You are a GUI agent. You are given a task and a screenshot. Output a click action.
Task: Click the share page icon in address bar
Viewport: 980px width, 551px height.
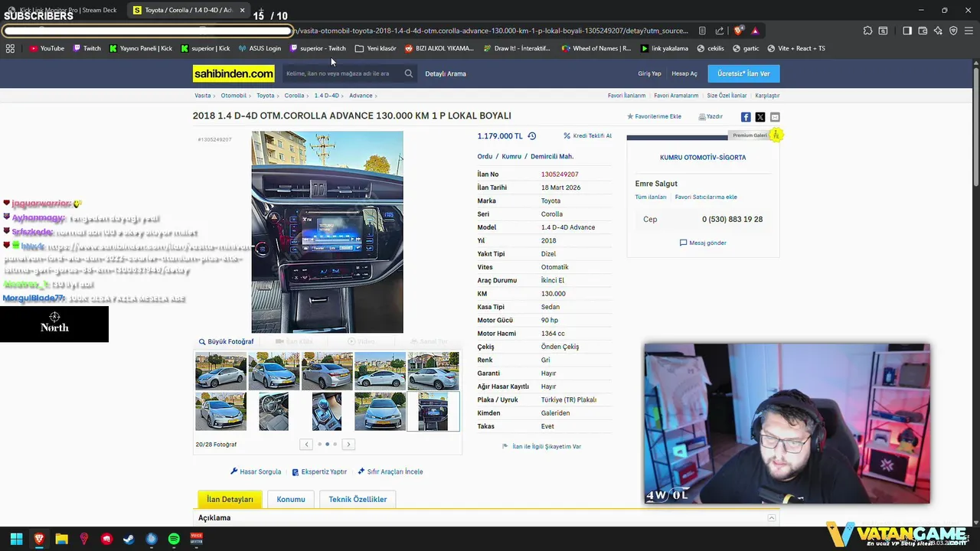coord(720,31)
